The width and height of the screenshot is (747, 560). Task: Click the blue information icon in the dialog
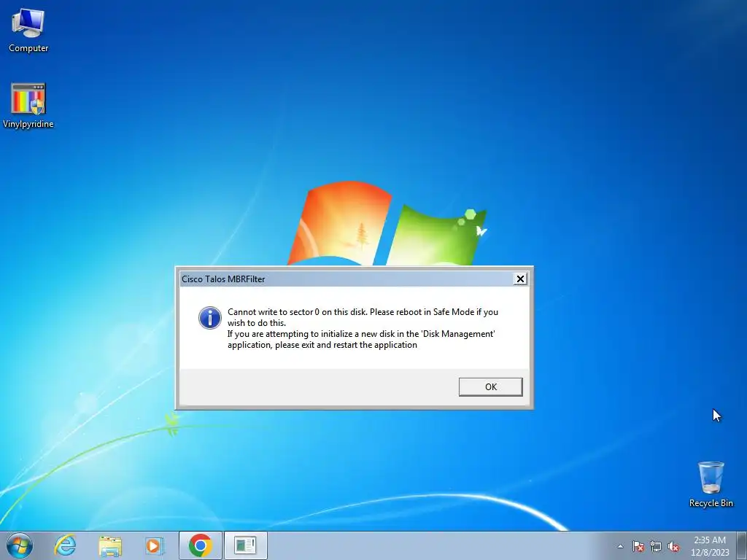[x=209, y=318]
